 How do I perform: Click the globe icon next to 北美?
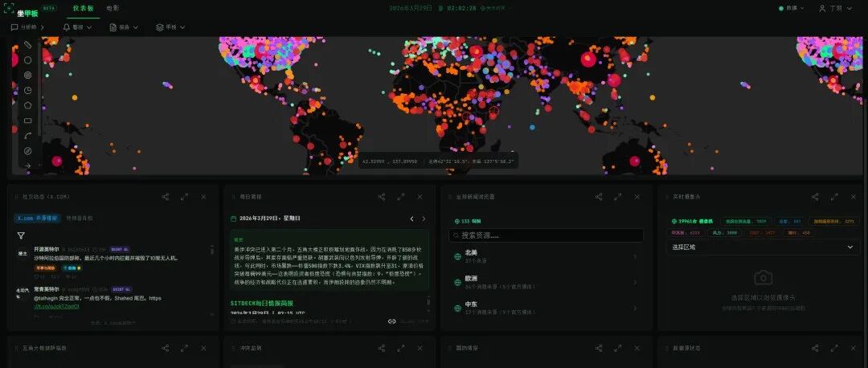coord(458,257)
